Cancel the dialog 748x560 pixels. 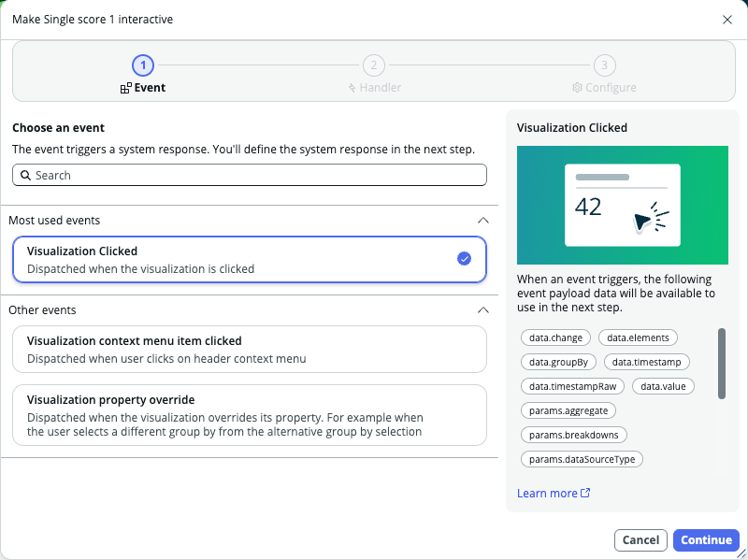pos(640,540)
